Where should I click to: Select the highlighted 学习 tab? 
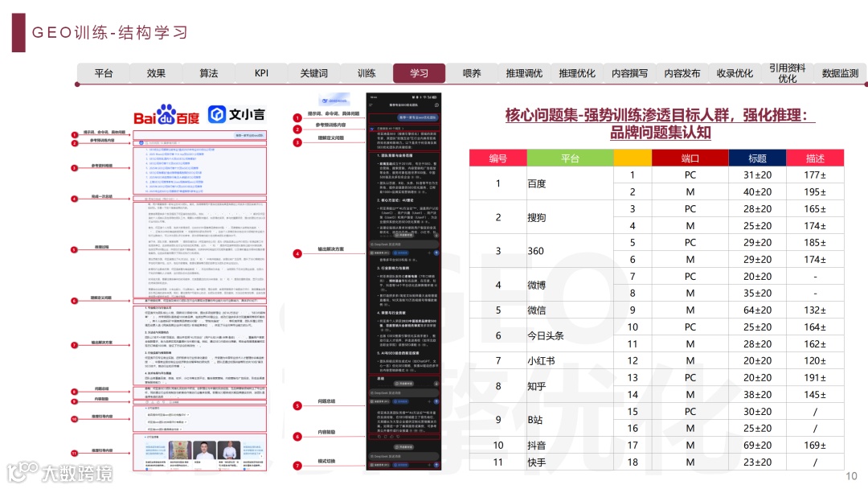click(x=419, y=73)
